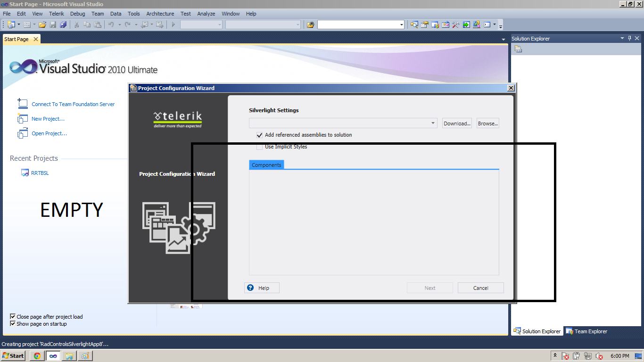Click the Paste clipboard icon

(97, 25)
